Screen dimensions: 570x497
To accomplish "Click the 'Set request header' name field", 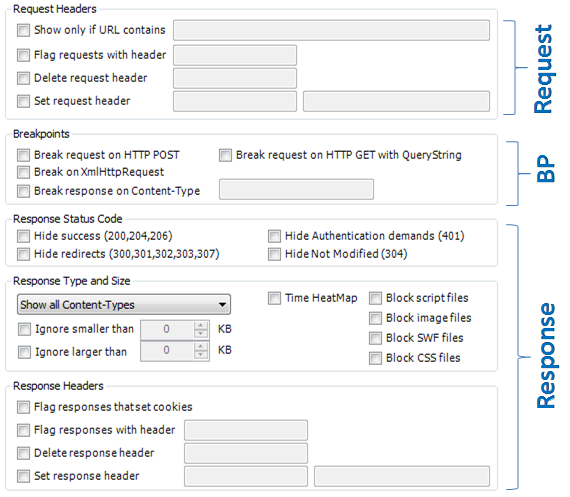I will coord(235,101).
